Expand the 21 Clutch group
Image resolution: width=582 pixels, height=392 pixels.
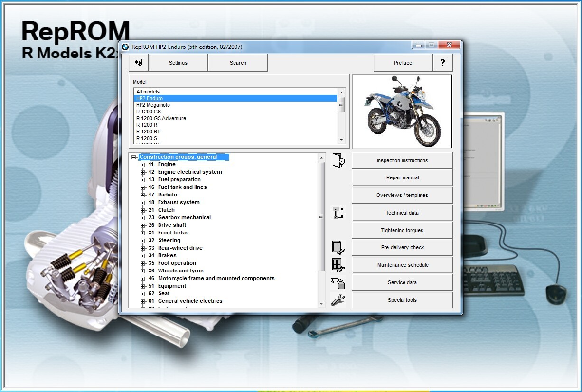pos(142,210)
